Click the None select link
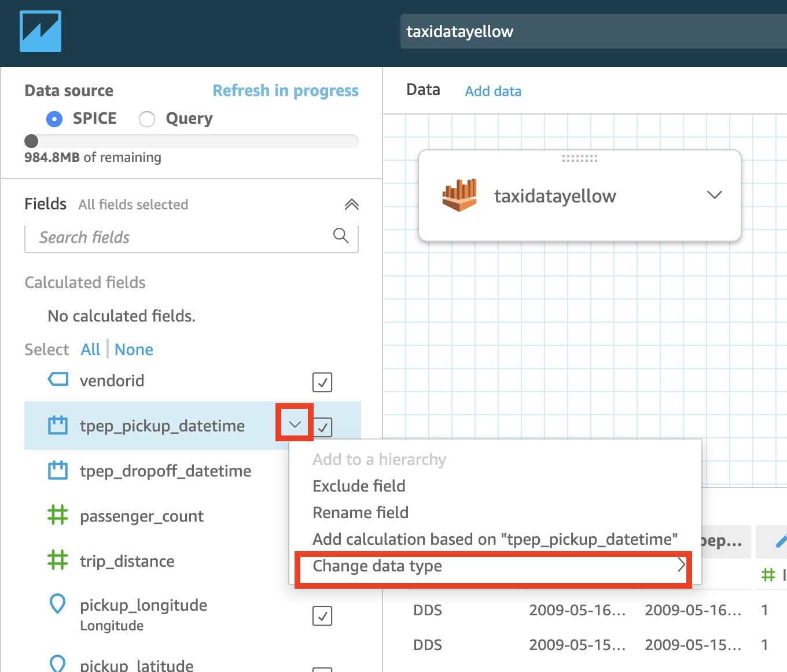 pyautogui.click(x=134, y=349)
